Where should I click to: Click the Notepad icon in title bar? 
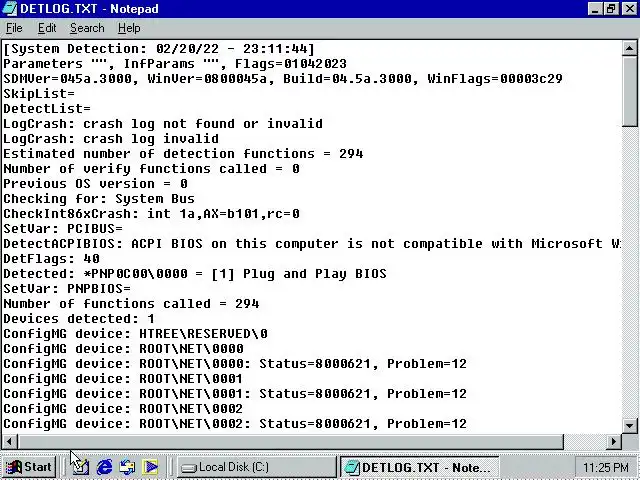coord(9,9)
